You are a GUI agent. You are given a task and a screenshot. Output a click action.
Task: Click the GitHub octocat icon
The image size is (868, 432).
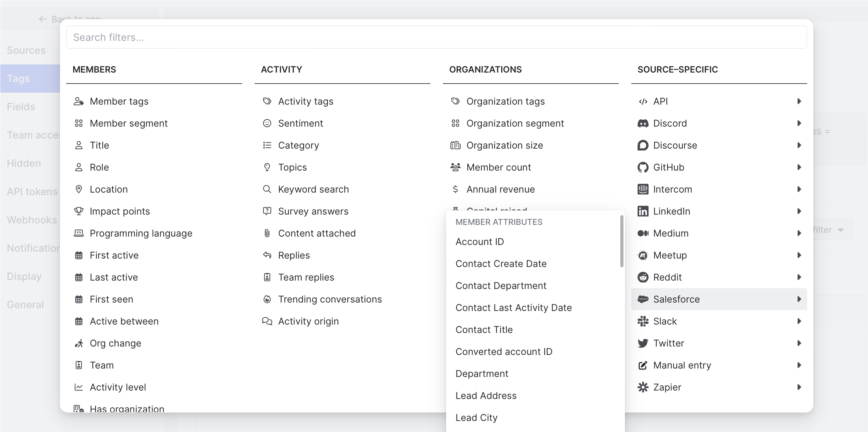(x=643, y=167)
